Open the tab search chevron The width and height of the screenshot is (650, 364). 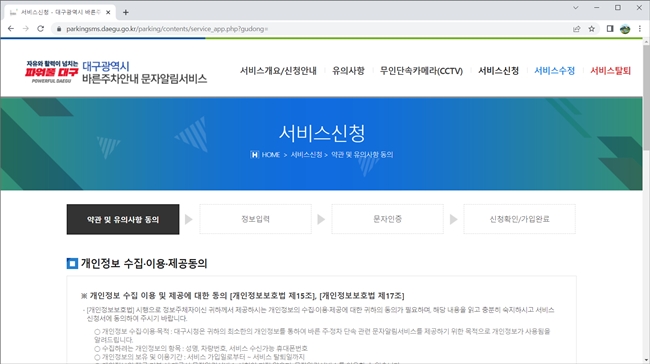click(575, 7)
